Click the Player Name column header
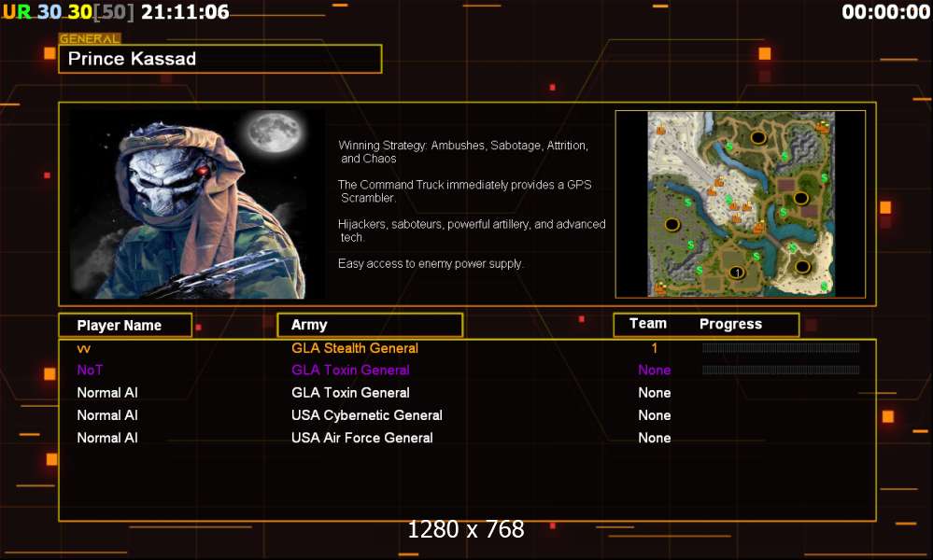Viewport: 933px width, 560px height. (x=125, y=325)
